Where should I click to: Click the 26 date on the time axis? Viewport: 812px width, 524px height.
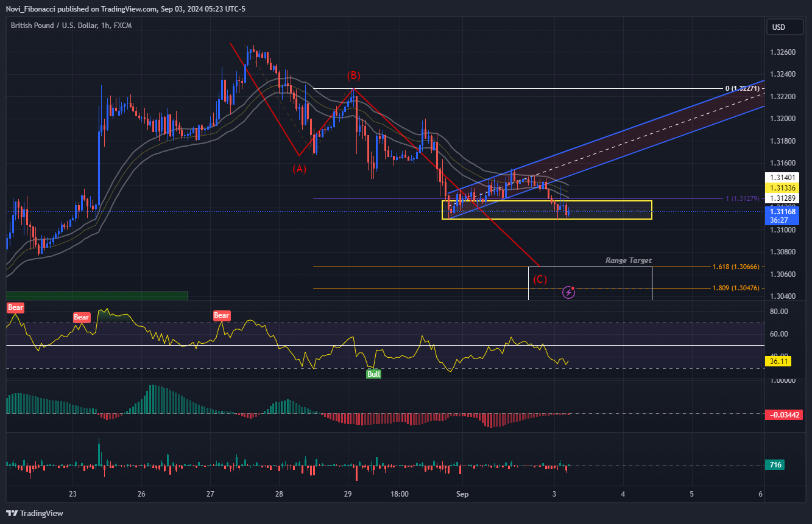point(141,494)
